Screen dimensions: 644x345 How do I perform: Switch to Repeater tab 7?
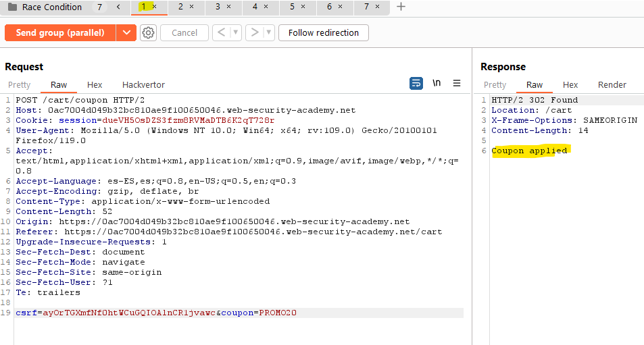click(x=366, y=7)
